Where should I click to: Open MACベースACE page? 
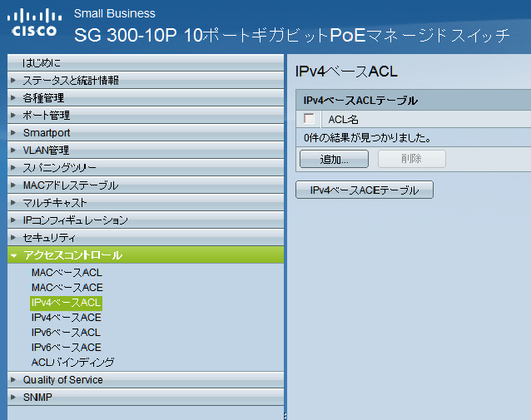pos(67,287)
